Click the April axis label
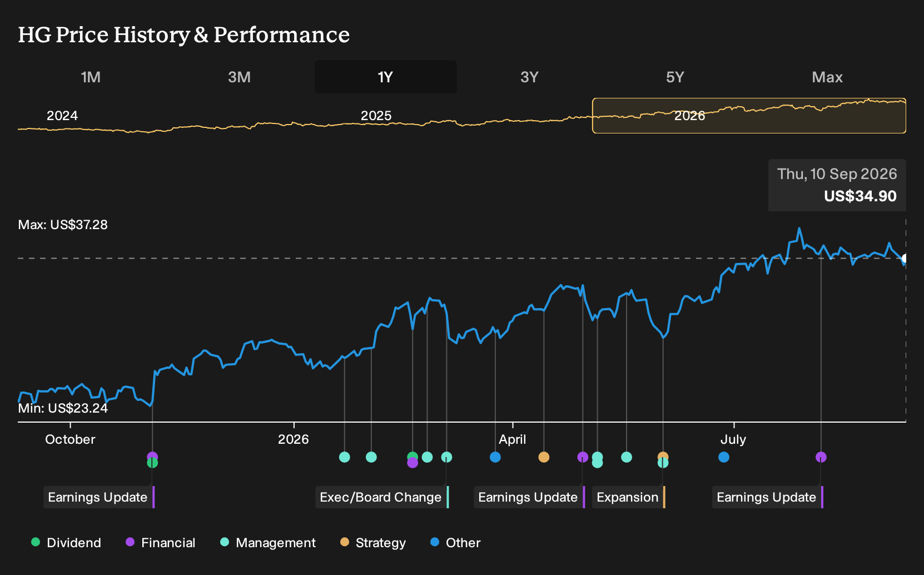The image size is (924, 575). coord(513,439)
